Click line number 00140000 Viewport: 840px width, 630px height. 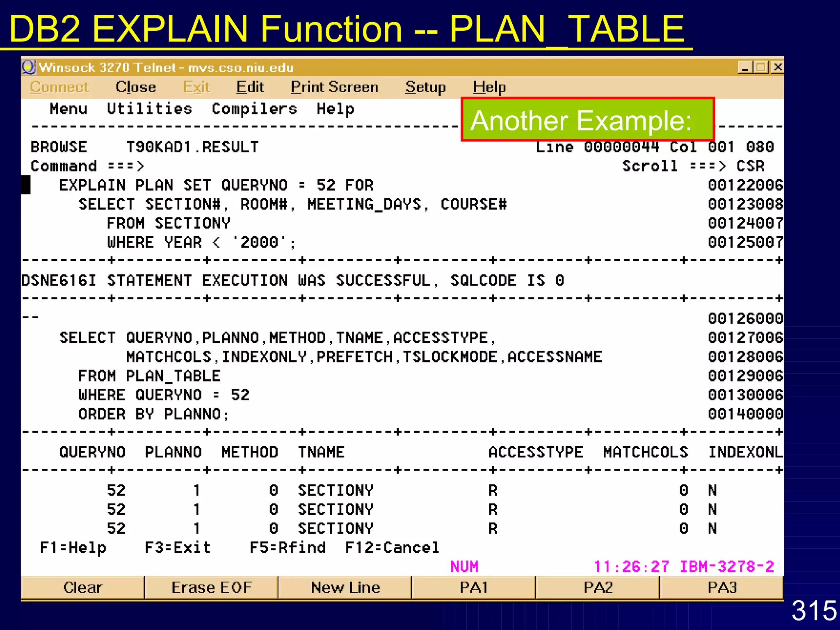tap(746, 414)
